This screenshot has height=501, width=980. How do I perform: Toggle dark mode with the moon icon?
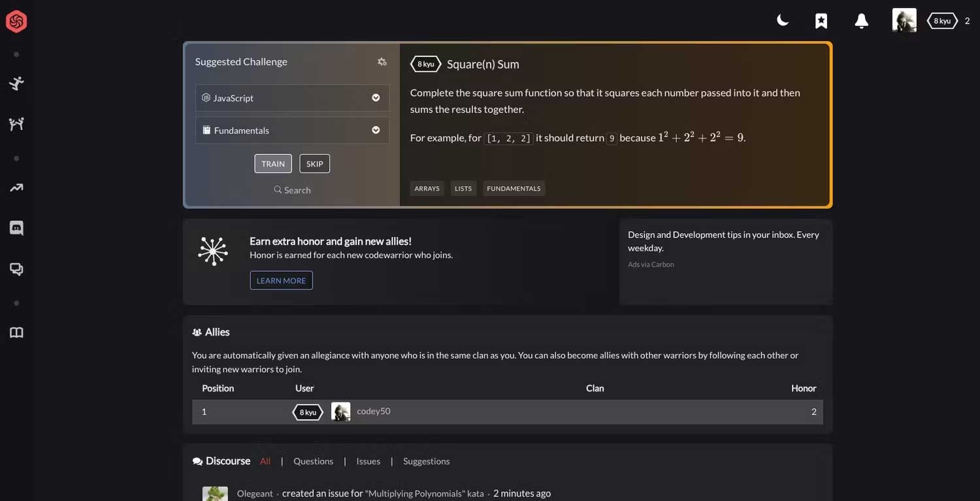pyautogui.click(x=782, y=21)
